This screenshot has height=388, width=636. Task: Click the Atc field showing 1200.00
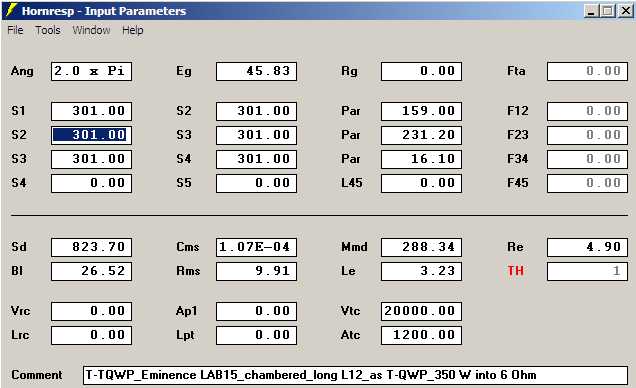tap(421, 335)
